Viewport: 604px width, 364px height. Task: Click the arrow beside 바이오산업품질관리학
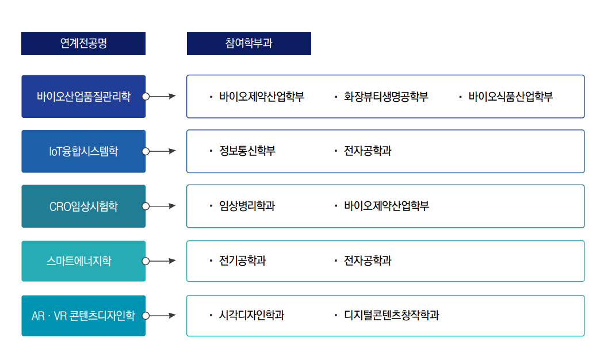pos(159,96)
